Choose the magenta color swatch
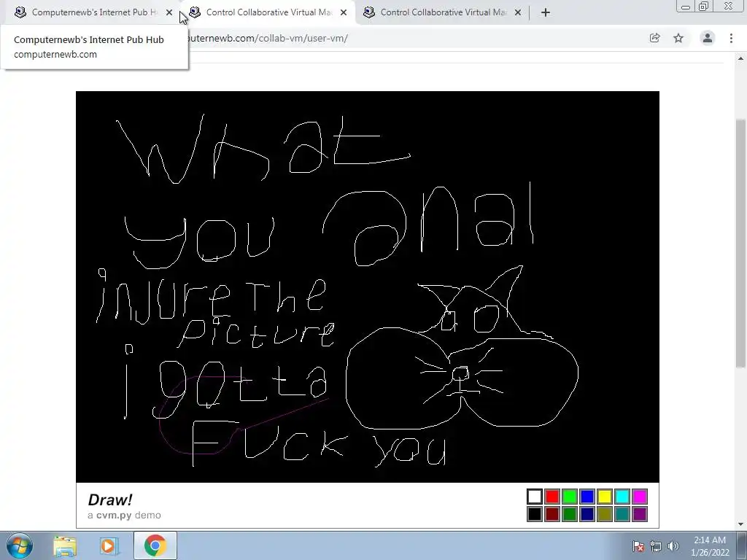 point(640,497)
